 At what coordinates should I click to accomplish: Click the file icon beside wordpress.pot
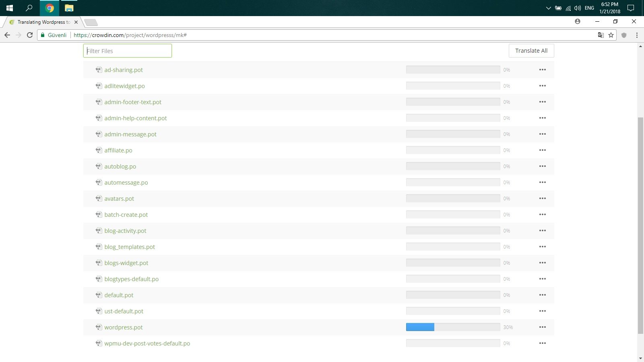click(x=99, y=327)
